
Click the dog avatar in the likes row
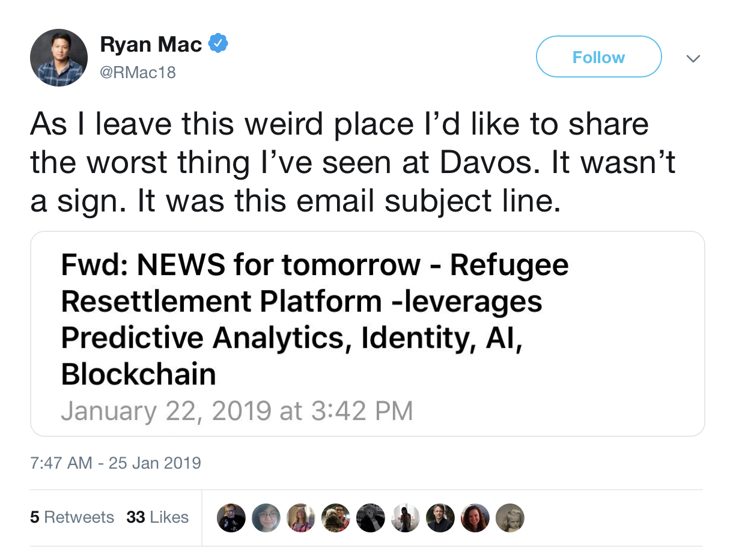click(336, 517)
